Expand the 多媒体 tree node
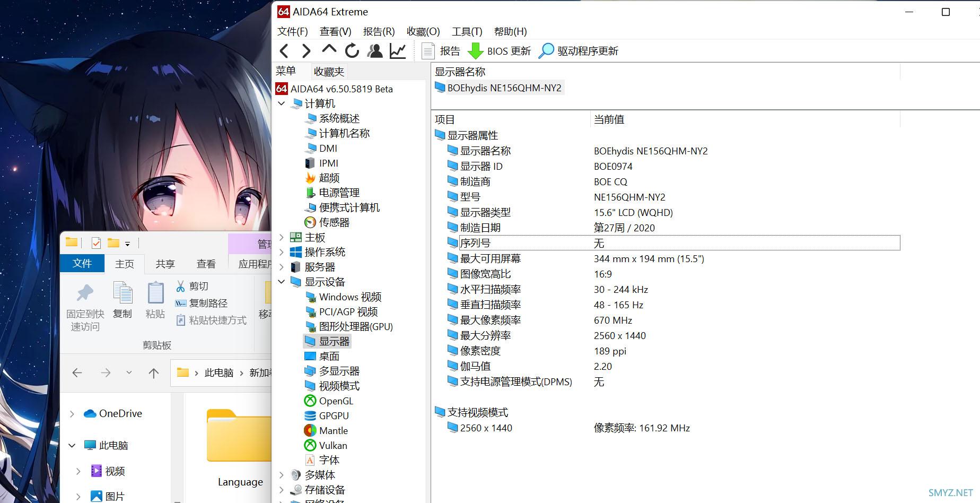This screenshot has height=503, width=980. tap(282, 475)
